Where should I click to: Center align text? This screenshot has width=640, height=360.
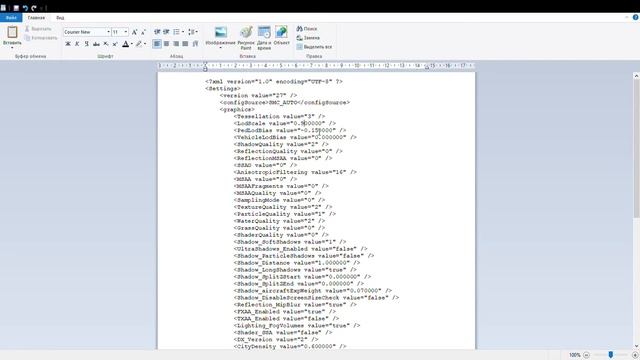pos(167,44)
